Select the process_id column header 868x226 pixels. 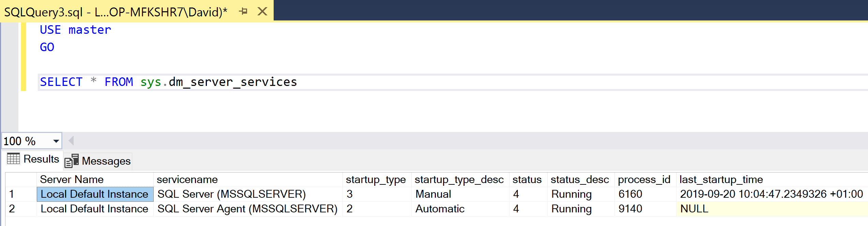click(644, 179)
